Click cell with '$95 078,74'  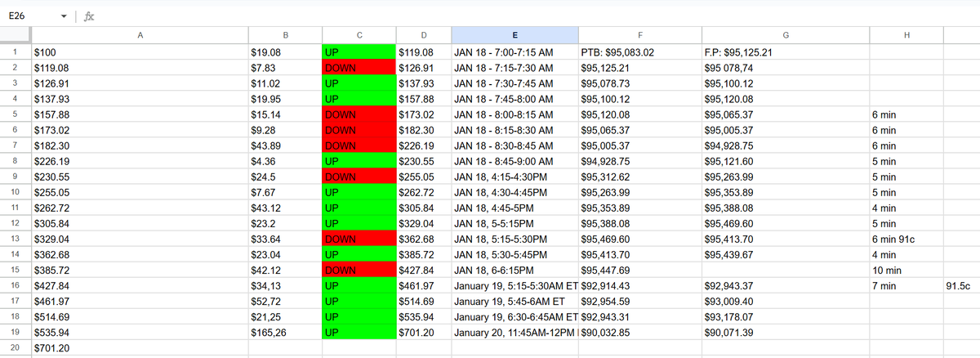[785, 68]
